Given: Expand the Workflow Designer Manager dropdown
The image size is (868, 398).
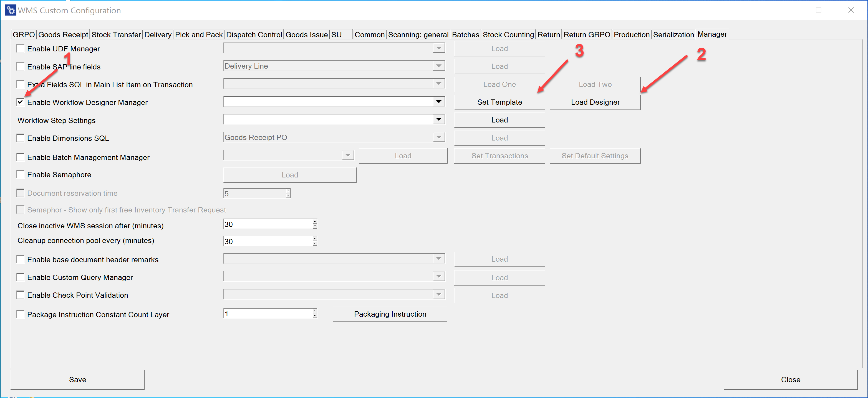Looking at the screenshot, I should [438, 102].
